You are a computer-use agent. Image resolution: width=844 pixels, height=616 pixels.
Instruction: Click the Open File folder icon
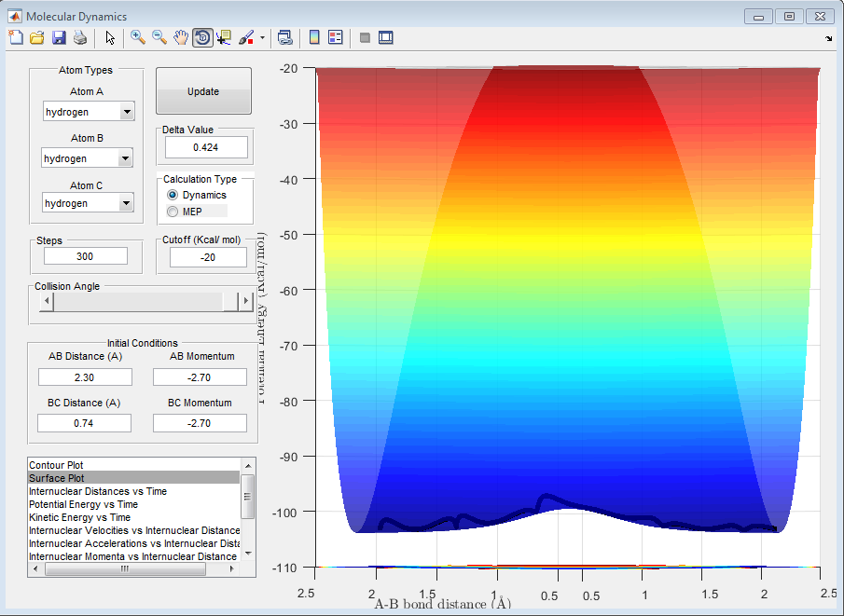pos(37,37)
